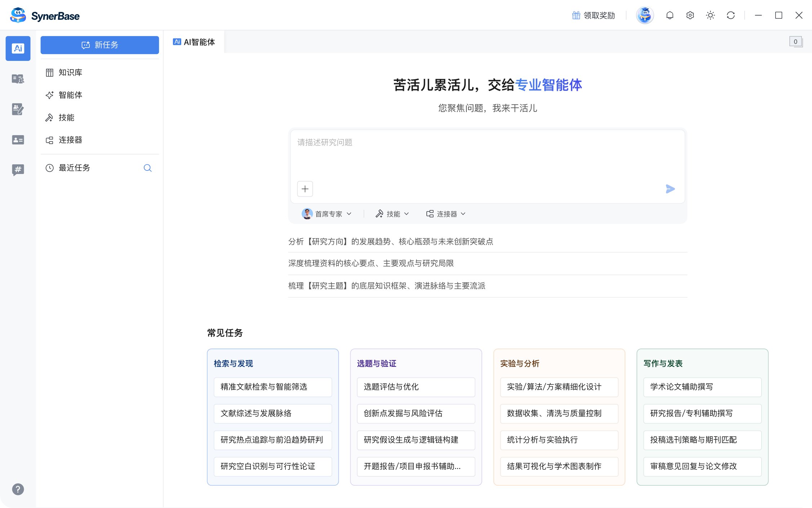Image resolution: width=812 pixels, height=508 pixels.
Task: Click the refresh sync icon
Action: pos(731,15)
